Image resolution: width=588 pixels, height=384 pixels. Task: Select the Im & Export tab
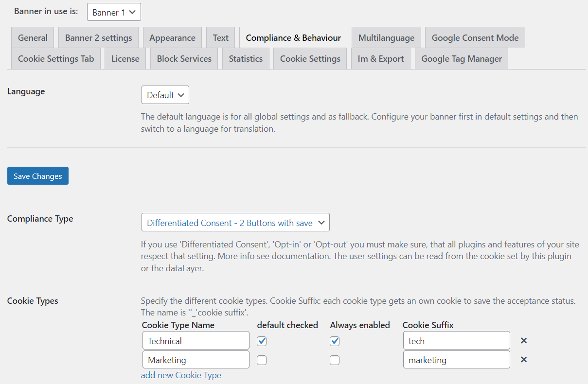coord(380,58)
